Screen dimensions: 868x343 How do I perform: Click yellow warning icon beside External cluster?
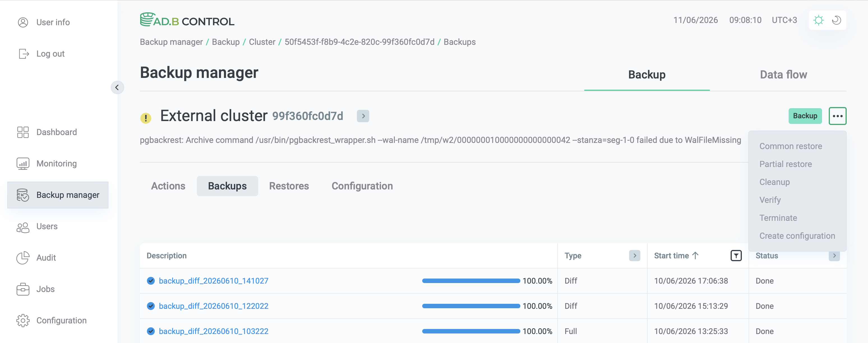point(146,118)
